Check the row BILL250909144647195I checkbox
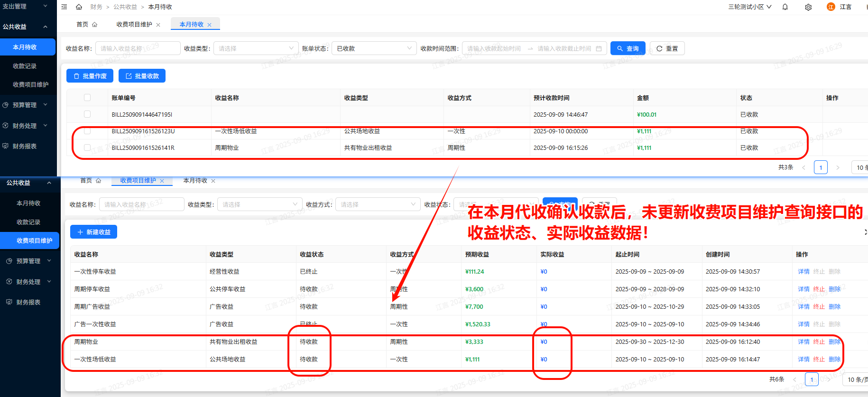Viewport: 868px width, 397px height. click(x=87, y=114)
